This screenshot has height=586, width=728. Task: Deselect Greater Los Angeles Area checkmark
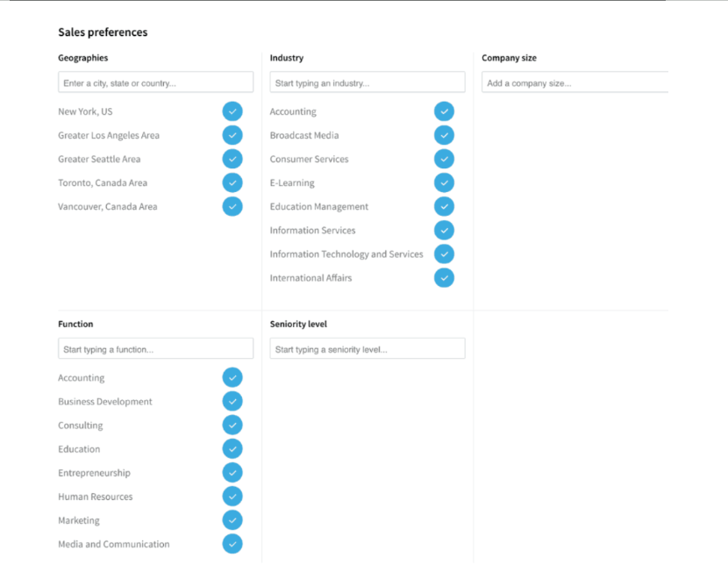tap(232, 135)
